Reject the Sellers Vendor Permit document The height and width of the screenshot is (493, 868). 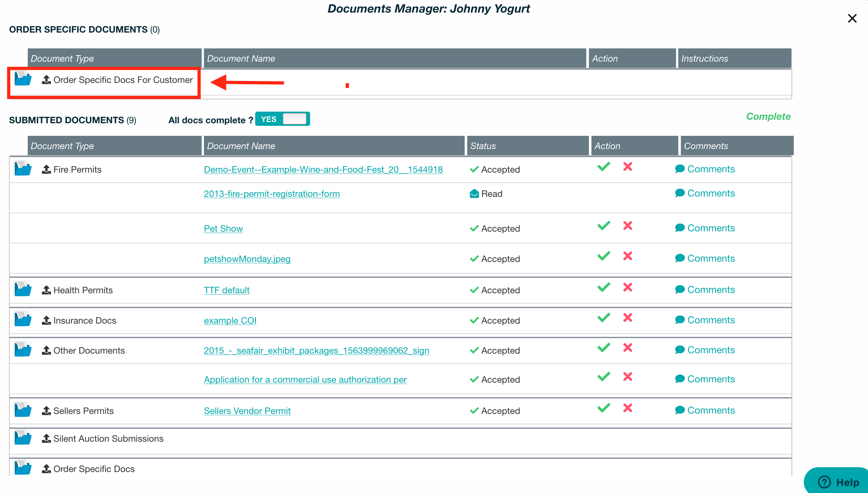628,408
